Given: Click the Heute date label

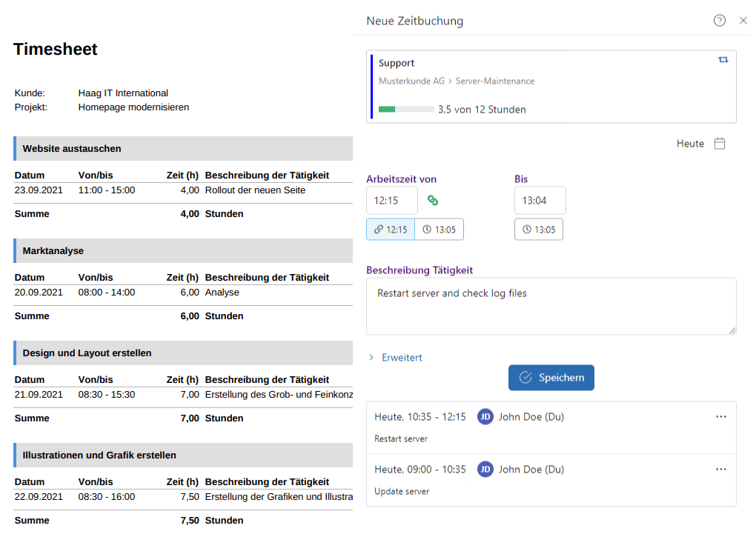Looking at the screenshot, I should 690,144.
